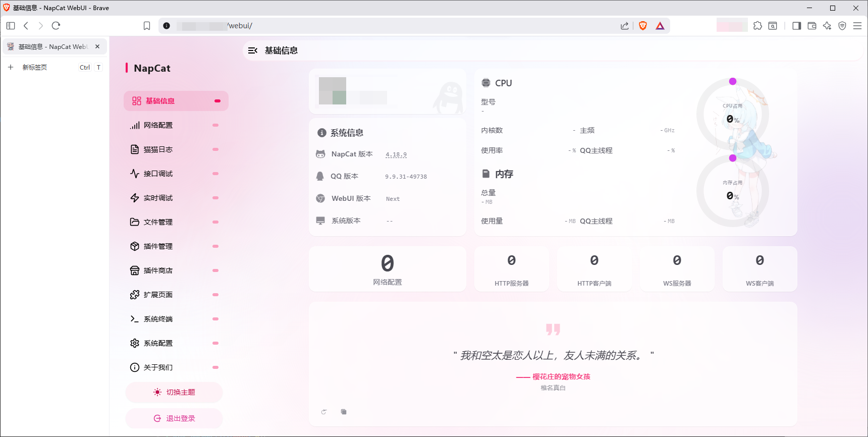
Task: Open the tab search icon beside Extensions
Action: point(773,26)
